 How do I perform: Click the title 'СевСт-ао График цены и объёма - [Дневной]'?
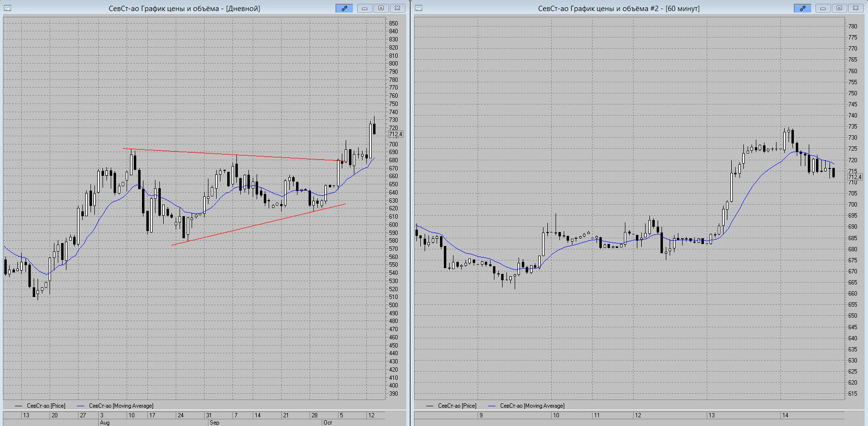(184, 9)
